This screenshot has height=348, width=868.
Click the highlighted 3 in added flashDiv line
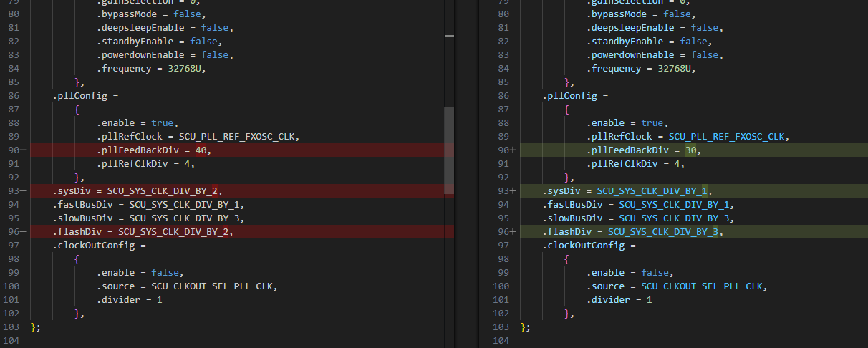714,232
